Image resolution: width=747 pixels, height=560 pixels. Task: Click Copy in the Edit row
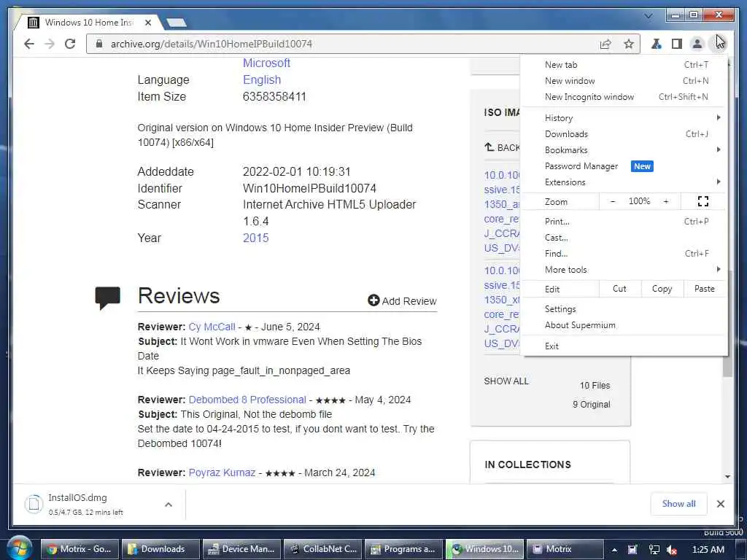pyautogui.click(x=662, y=289)
